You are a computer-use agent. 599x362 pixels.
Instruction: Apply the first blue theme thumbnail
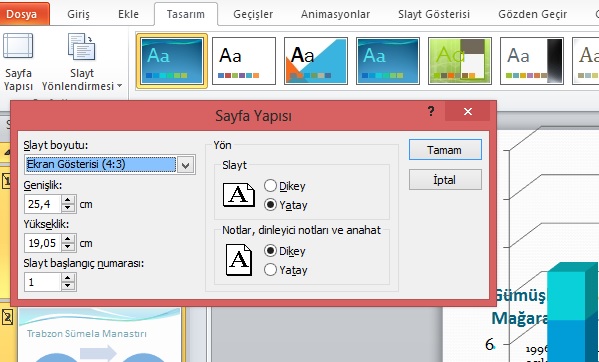click(x=172, y=61)
